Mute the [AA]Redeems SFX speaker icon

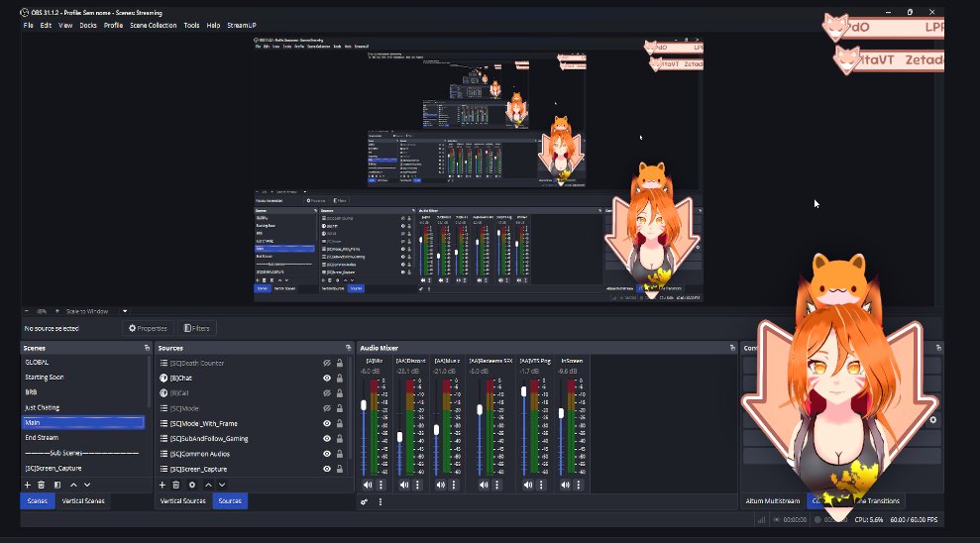484,485
